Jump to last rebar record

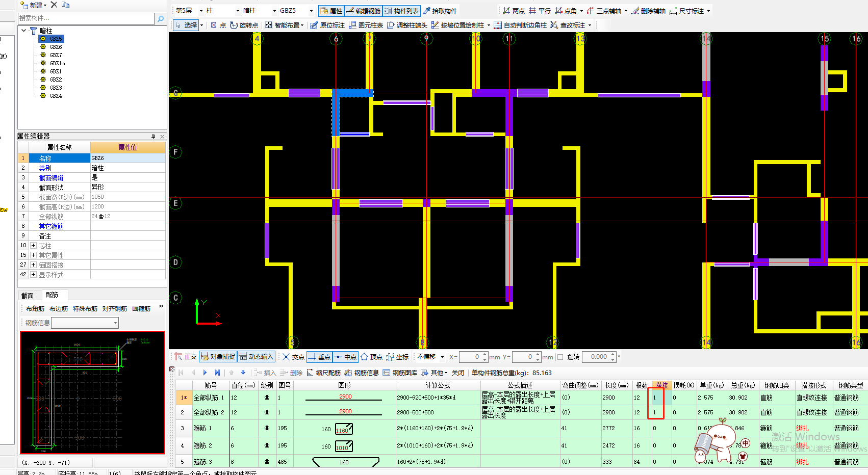coord(217,373)
